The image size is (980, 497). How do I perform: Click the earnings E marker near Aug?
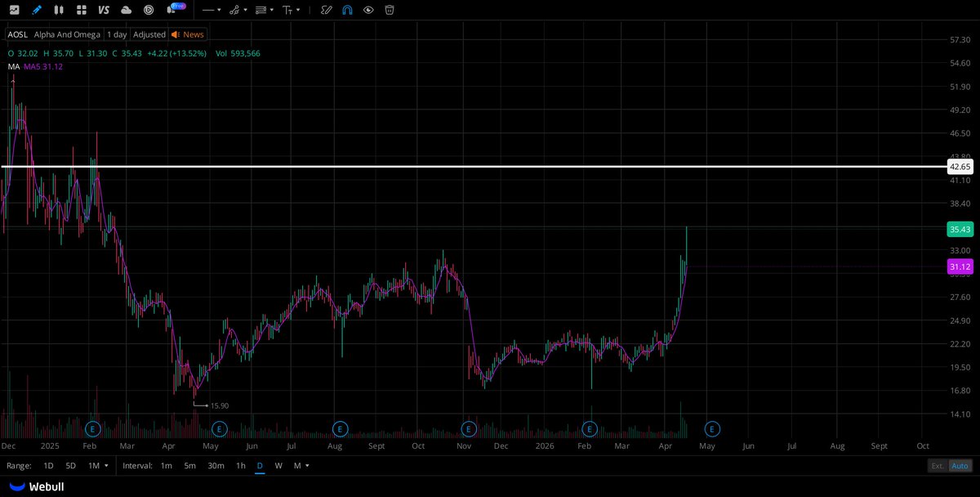point(341,428)
